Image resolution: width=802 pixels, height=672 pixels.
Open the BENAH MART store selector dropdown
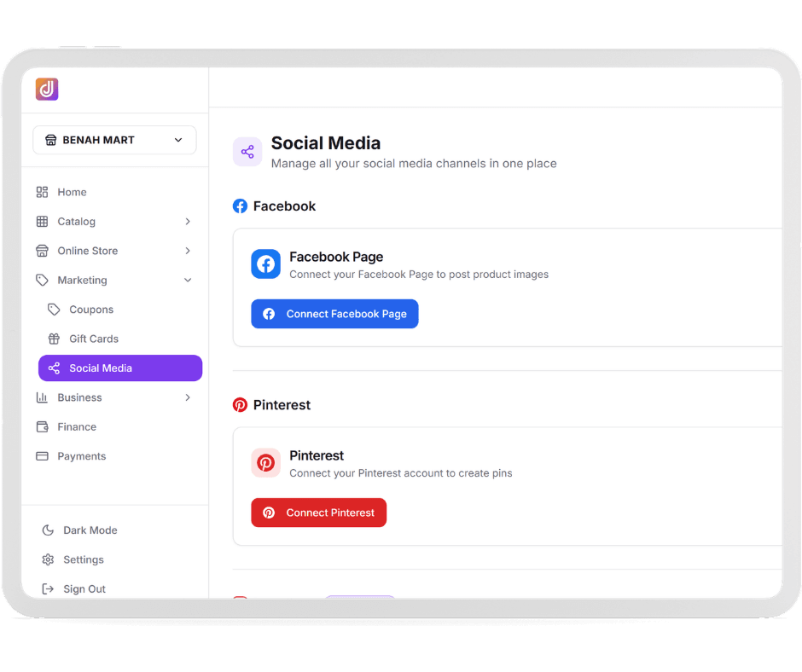pos(114,139)
